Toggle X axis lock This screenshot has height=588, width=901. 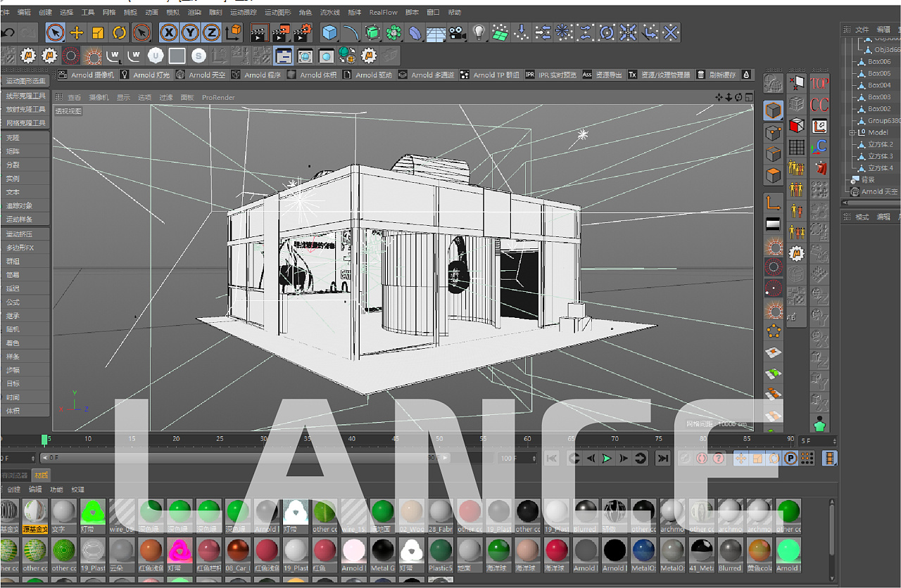(169, 32)
